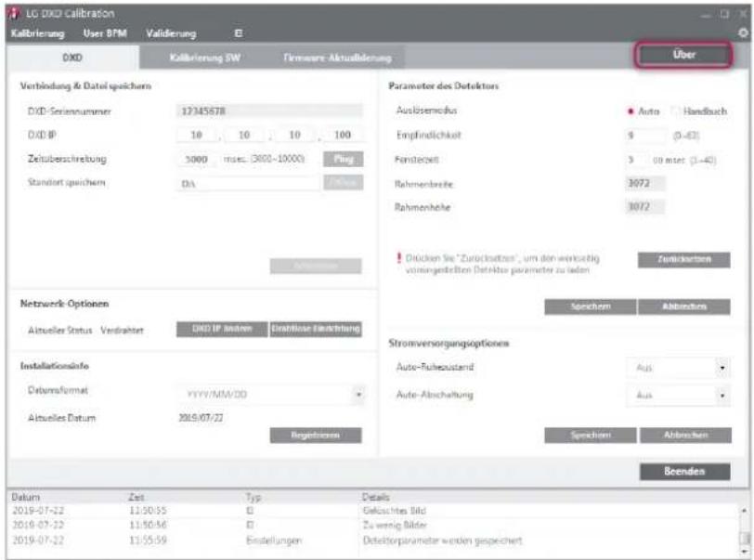Open the Firmware-Aktualisierung tab
The height and width of the screenshot is (560, 754).
point(337,58)
